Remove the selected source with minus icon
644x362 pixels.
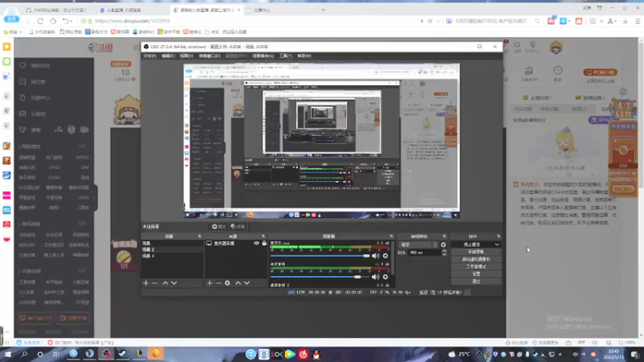(x=218, y=283)
